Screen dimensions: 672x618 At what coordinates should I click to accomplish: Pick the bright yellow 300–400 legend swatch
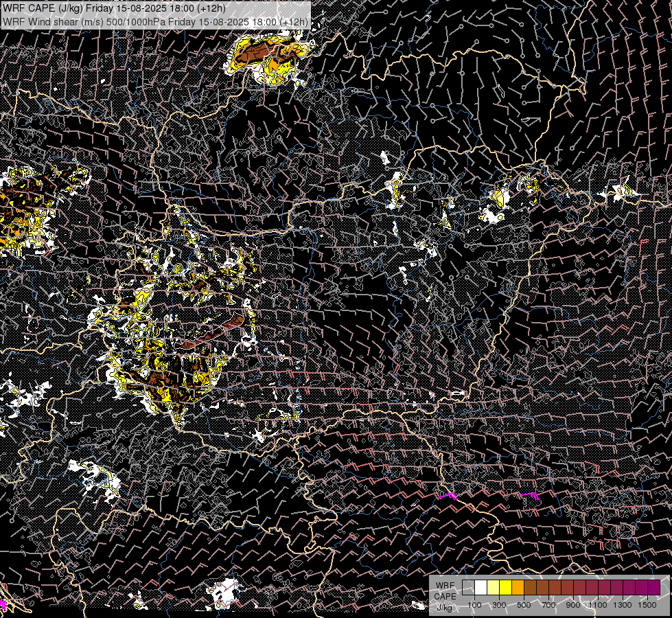click(505, 587)
